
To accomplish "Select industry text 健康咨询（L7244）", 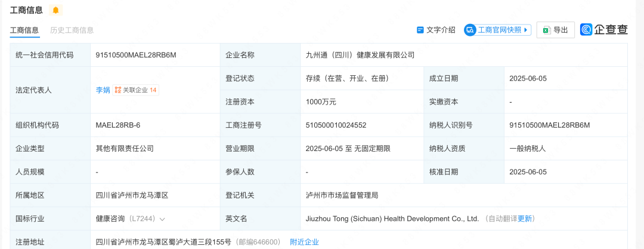I will (x=126, y=219).
